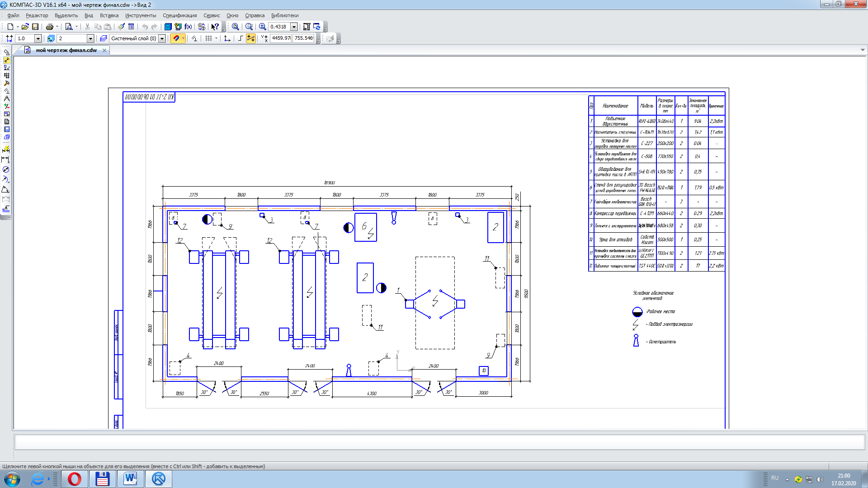
Task: Expand the Системный слой (0) layer dropdown
Action: (x=162, y=38)
